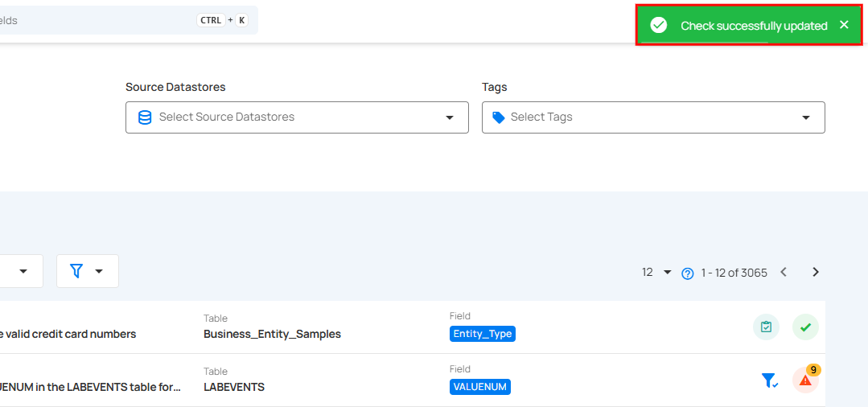Screen dimensions: 868x407
Task: Go to the previous page of checks
Action: [784, 272]
